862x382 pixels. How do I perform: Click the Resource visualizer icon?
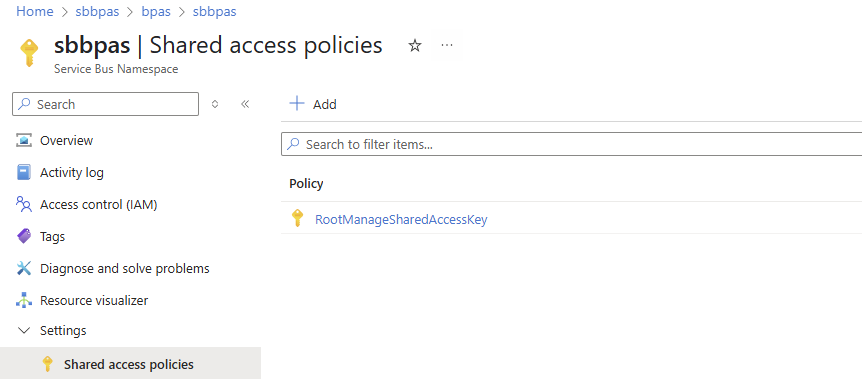(24, 301)
